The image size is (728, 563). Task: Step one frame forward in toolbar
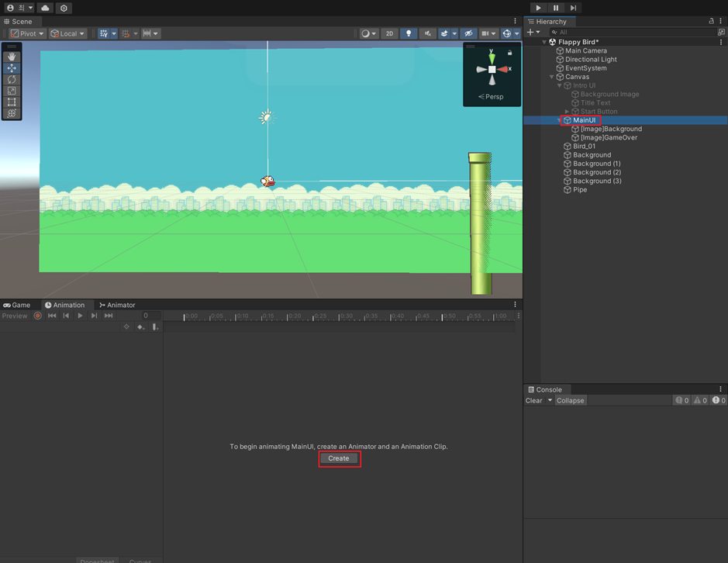click(574, 8)
